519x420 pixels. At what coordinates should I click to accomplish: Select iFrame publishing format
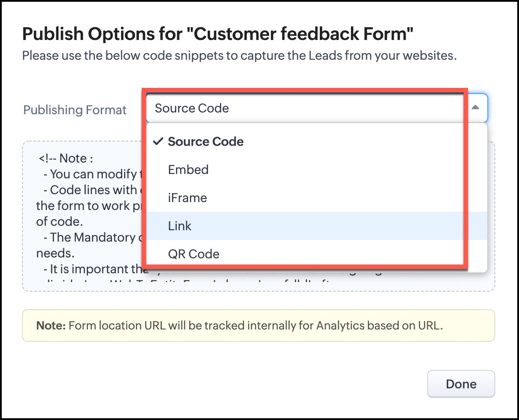tap(187, 198)
